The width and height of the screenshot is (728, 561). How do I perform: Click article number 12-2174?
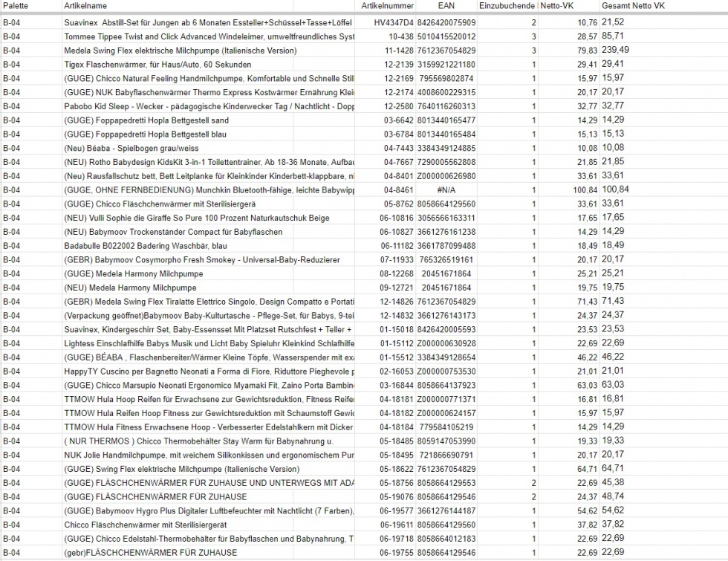(x=399, y=92)
